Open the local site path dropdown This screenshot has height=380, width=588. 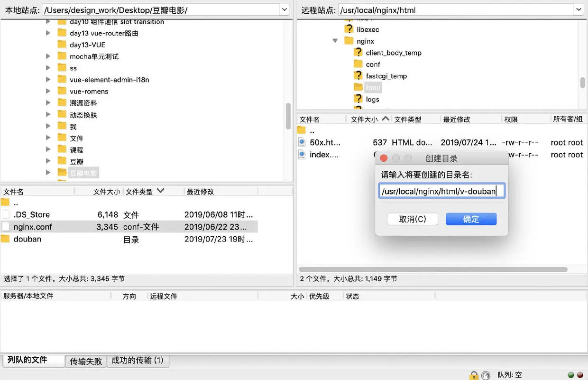(285, 9)
